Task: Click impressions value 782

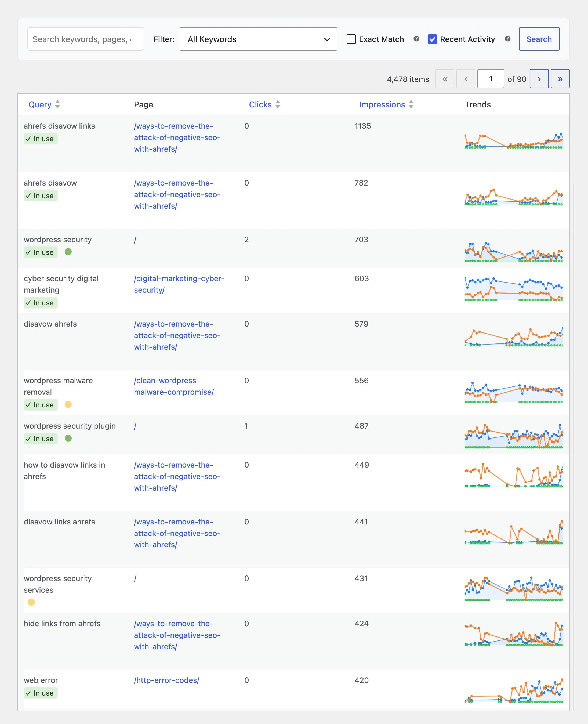Action: 361,183
